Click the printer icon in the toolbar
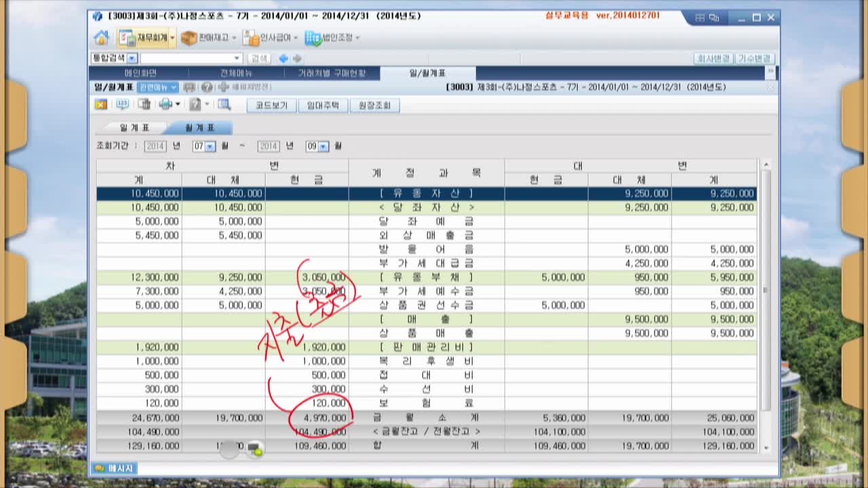The image size is (868, 488). [165, 104]
